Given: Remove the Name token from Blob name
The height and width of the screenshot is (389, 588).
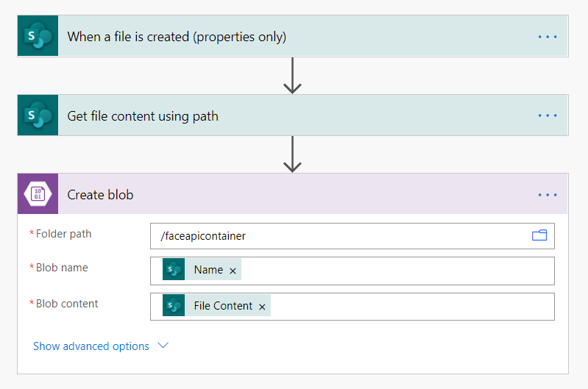Looking at the screenshot, I should 233,271.
